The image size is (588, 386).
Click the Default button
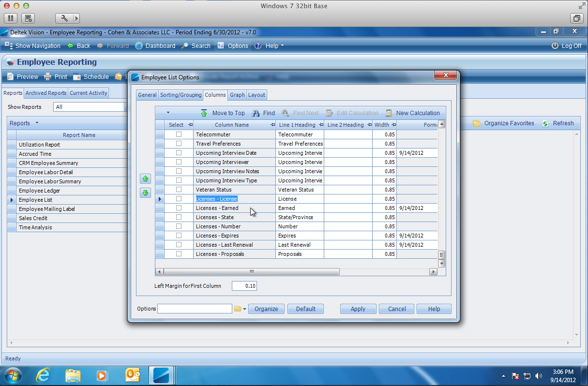pyautogui.click(x=305, y=309)
